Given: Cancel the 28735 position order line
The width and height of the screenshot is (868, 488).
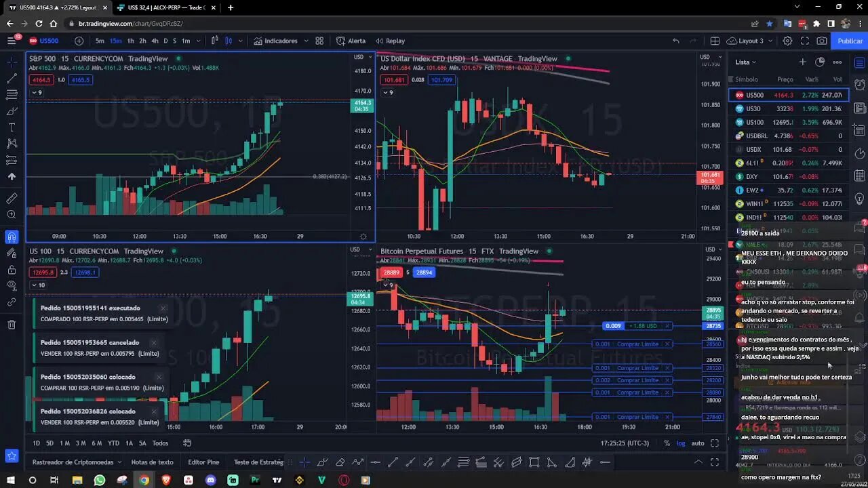Looking at the screenshot, I should click(668, 326).
